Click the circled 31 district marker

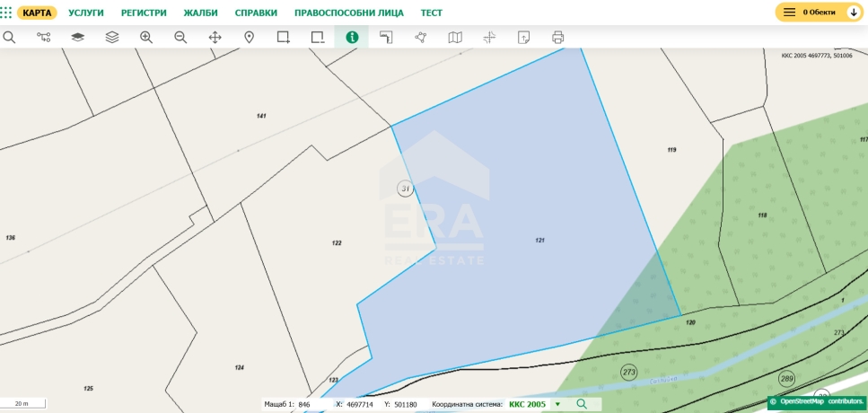click(x=405, y=189)
